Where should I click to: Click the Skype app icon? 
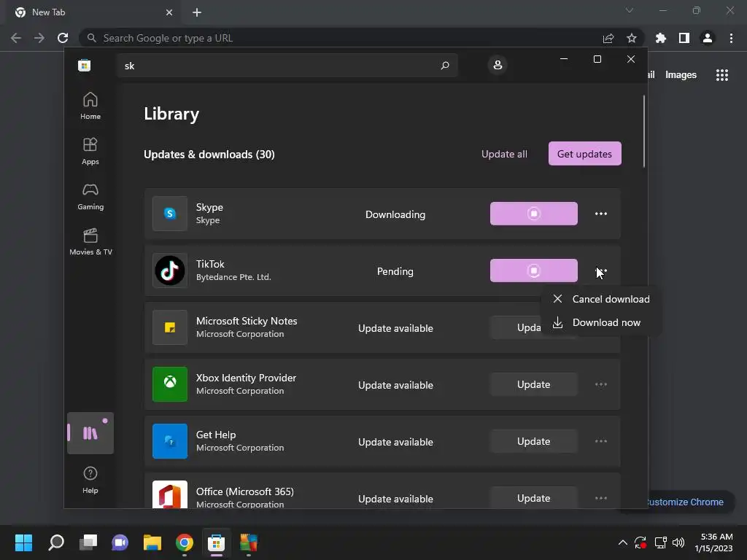pyautogui.click(x=169, y=214)
